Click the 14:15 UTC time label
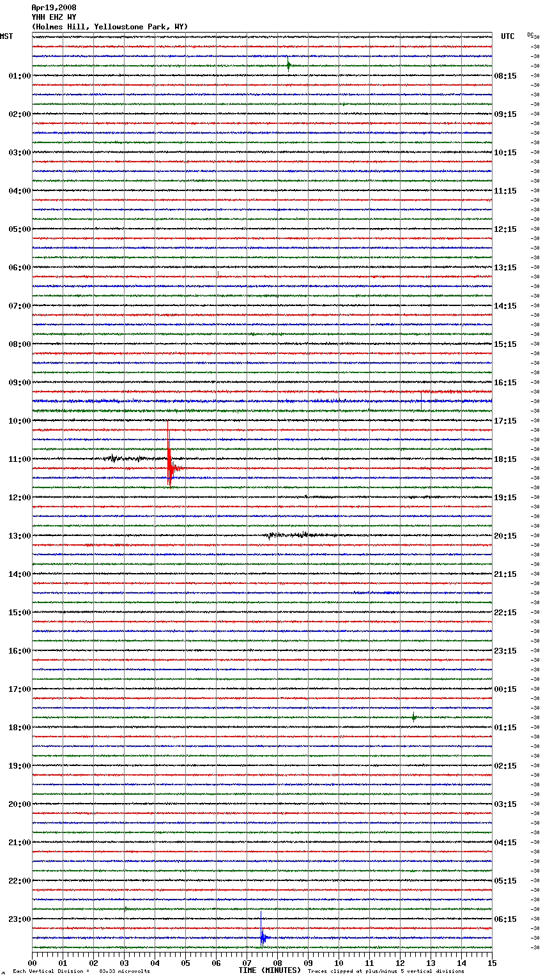543x980 pixels. (505, 306)
